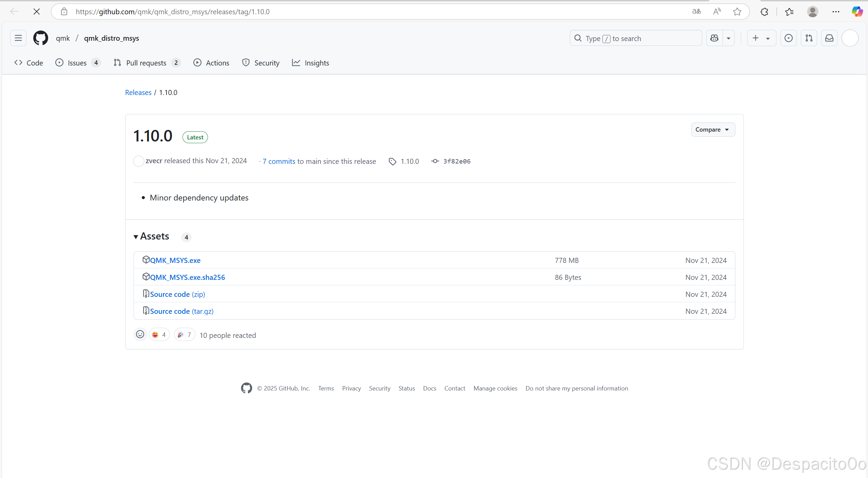This screenshot has height=478, width=868.
Task: Switch to the Pull requests tab
Action: pos(146,63)
